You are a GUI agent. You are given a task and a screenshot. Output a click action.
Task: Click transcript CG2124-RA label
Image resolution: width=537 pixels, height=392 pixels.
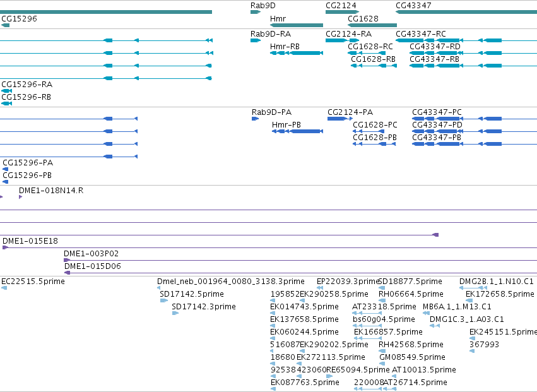348,34
